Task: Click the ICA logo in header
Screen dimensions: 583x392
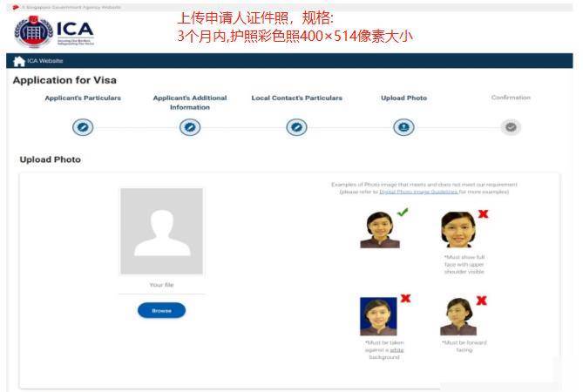Action: pyautogui.click(x=54, y=31)
